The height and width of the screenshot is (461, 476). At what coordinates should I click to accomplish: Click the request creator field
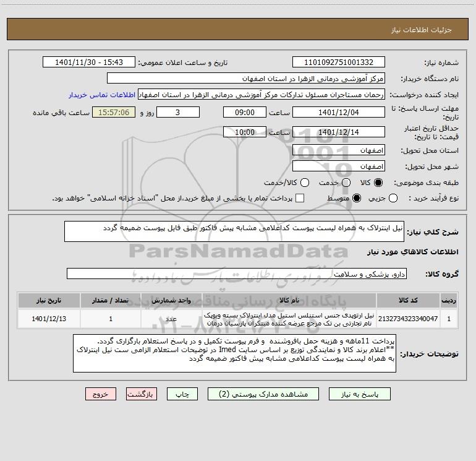261,95
